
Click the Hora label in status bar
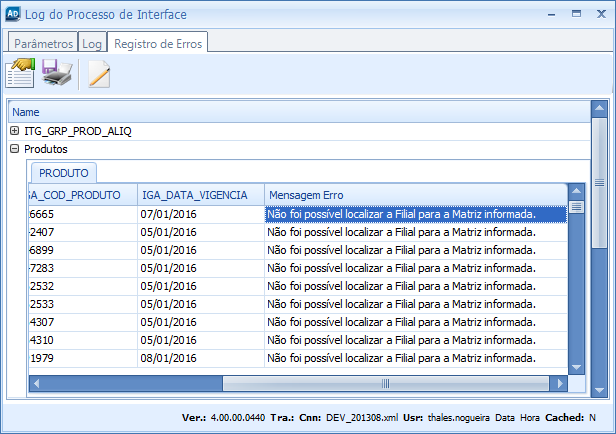(530, 418)
